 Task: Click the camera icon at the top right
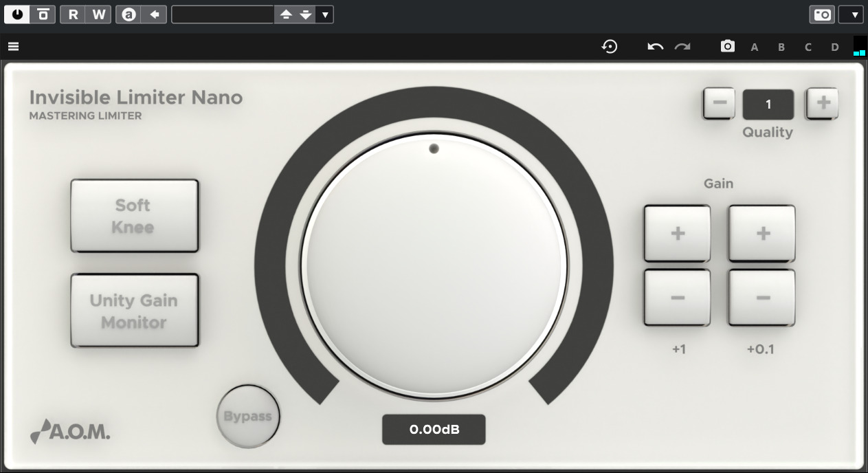[x=822, y=14]
